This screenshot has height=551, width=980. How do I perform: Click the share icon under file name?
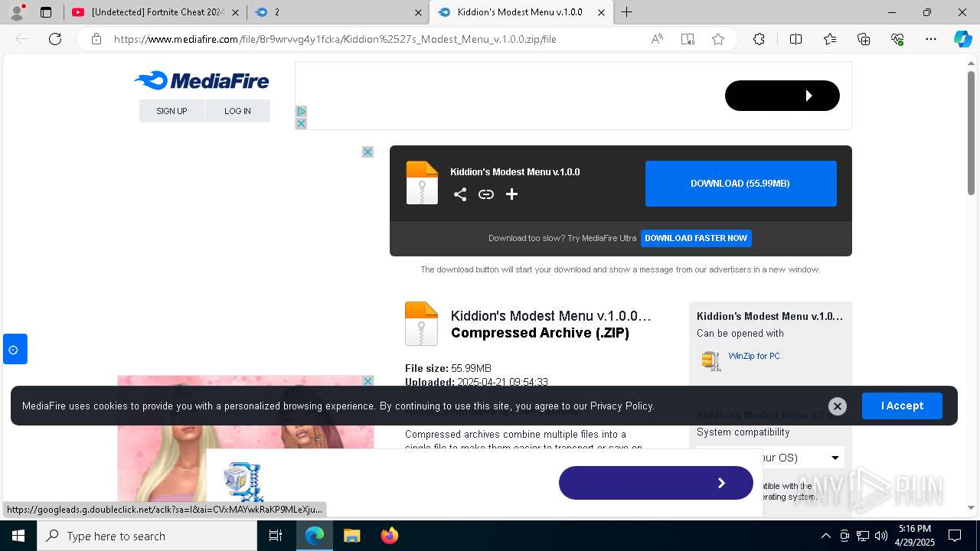click(460, 194)
